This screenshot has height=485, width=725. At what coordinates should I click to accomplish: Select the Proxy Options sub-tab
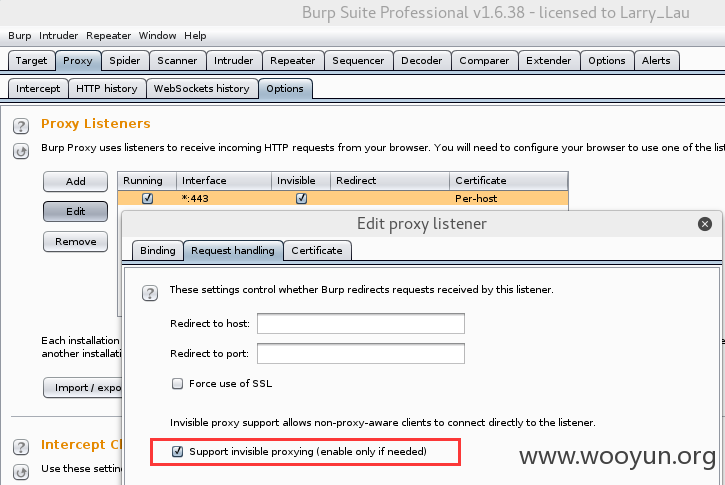[285, 88]
